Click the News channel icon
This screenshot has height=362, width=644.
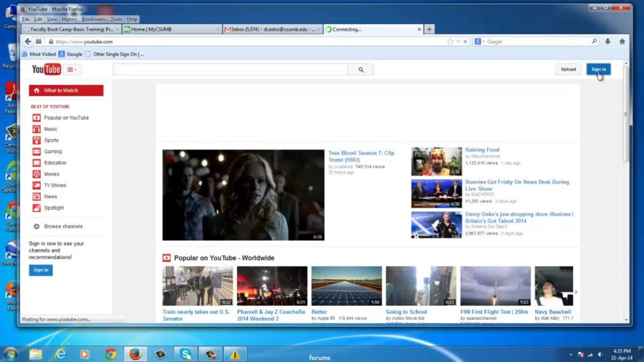36,197
